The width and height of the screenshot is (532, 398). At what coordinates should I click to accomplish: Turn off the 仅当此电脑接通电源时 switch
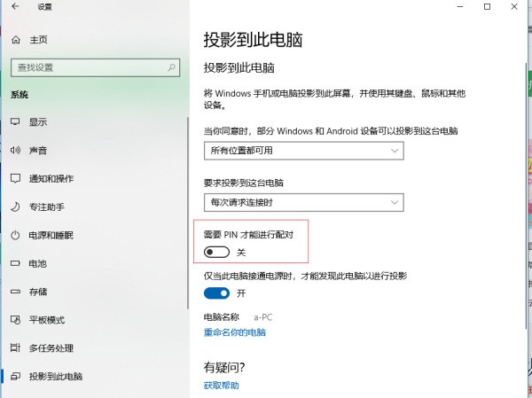point(216,293)
